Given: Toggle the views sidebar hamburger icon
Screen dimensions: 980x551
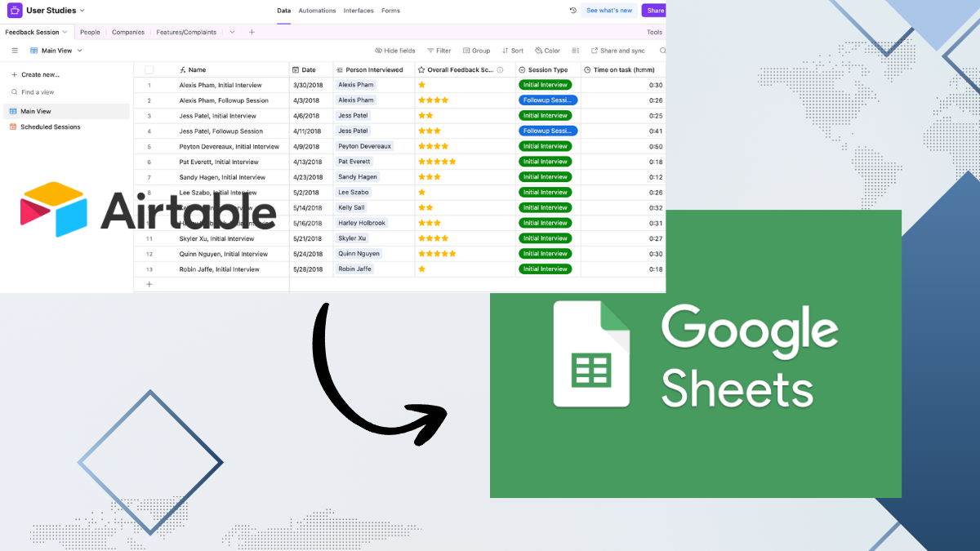Looking at the screenshot, I should click(x=15, y=51).
